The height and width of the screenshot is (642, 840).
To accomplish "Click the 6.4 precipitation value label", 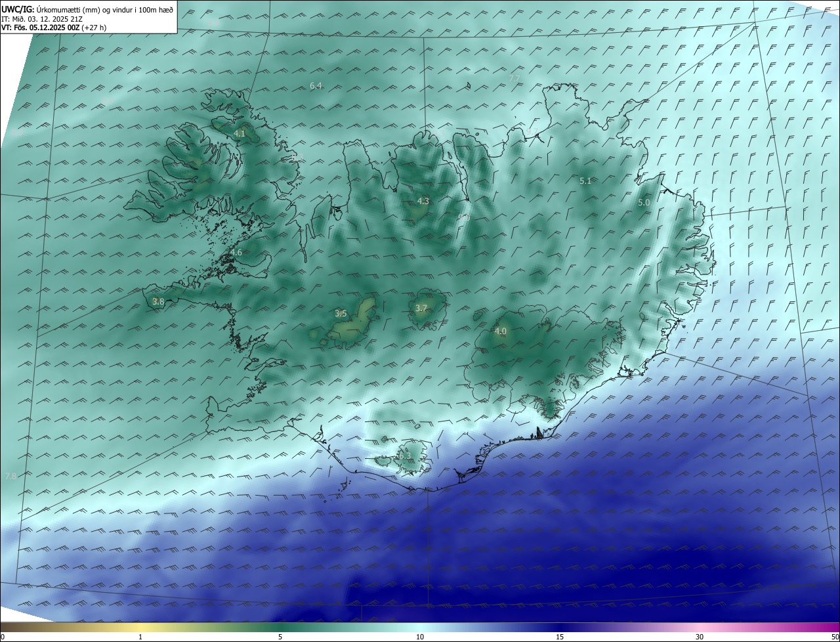I will click(316, 86).
